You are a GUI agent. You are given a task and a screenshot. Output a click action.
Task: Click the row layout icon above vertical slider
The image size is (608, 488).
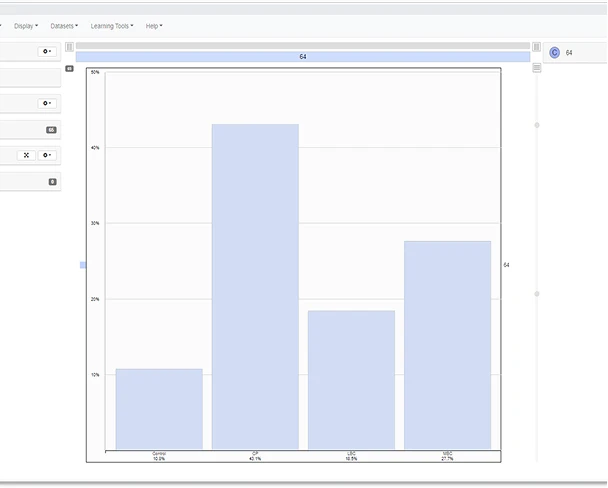point(537,68)
